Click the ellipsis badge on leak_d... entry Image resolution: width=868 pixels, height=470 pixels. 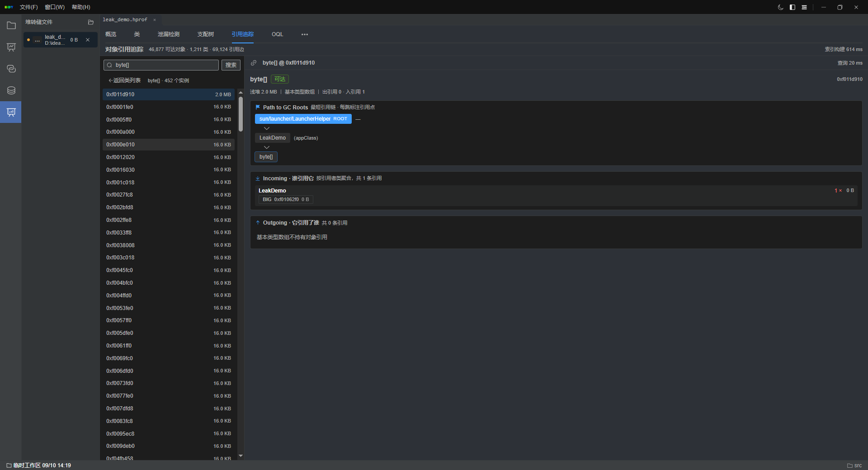[38, 40]
